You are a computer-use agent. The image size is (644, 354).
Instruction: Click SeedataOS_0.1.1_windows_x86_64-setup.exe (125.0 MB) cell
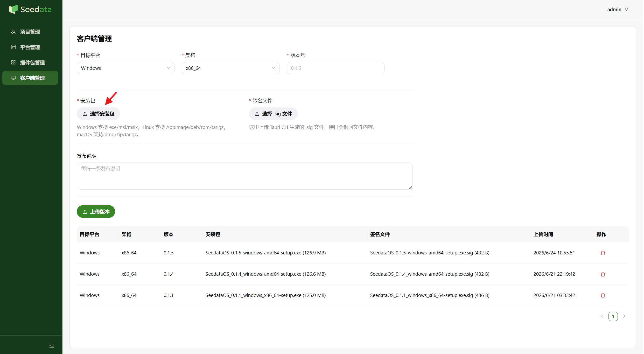[265, 295]
